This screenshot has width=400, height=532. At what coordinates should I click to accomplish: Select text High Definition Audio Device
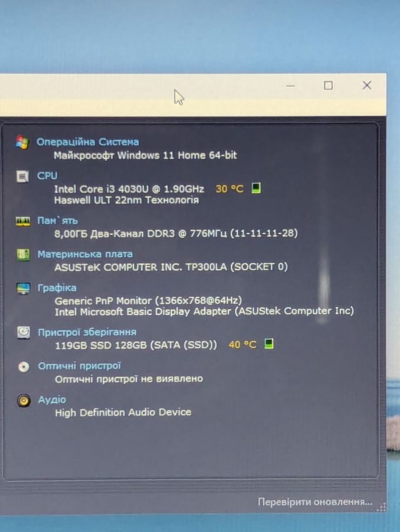123,413
